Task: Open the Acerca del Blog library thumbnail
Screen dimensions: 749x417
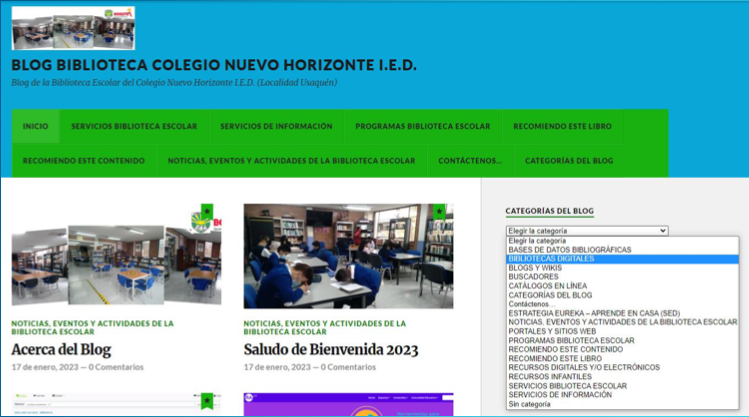Action: pyautogui.click(x=116, y=256)
